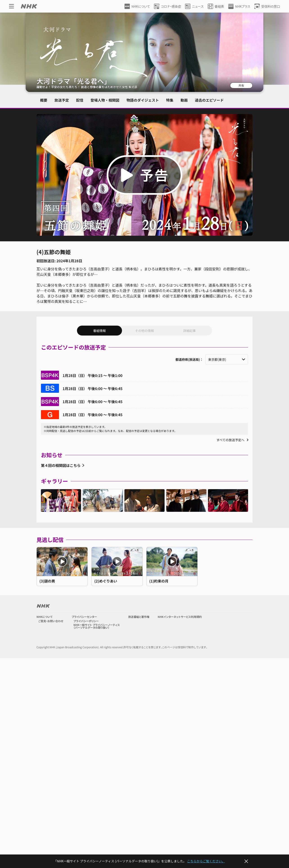Open footer NHKインターネットサービス利用規約 link
This screenshot has width=289, height=868.
pos(180,617)
